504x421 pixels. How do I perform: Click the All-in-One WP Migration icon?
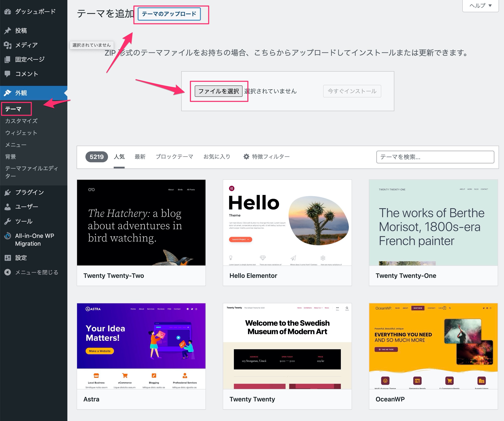coord(8,236)
